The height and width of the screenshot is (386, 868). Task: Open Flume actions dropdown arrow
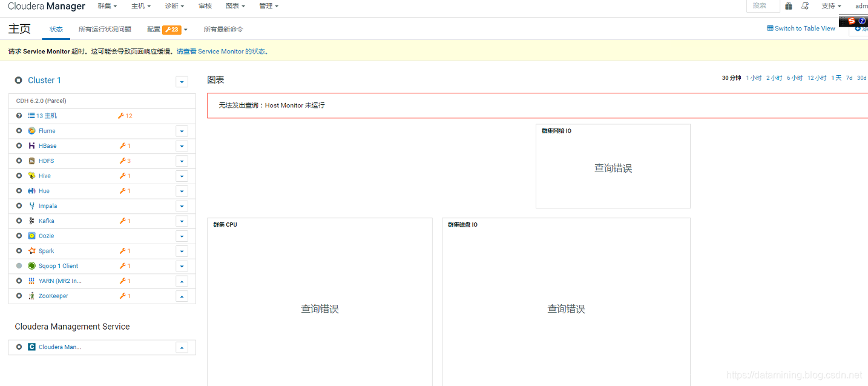click(x=182, y=131)
